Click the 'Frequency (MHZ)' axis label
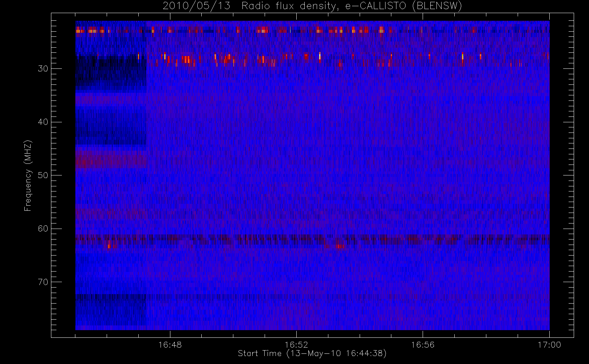The image size is (589, 364). point(28,175)
